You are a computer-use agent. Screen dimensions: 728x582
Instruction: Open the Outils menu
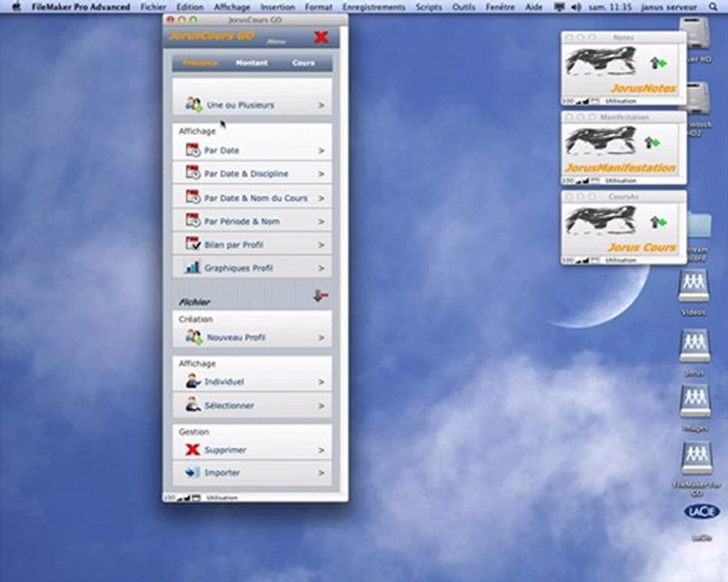coord(463,7)
